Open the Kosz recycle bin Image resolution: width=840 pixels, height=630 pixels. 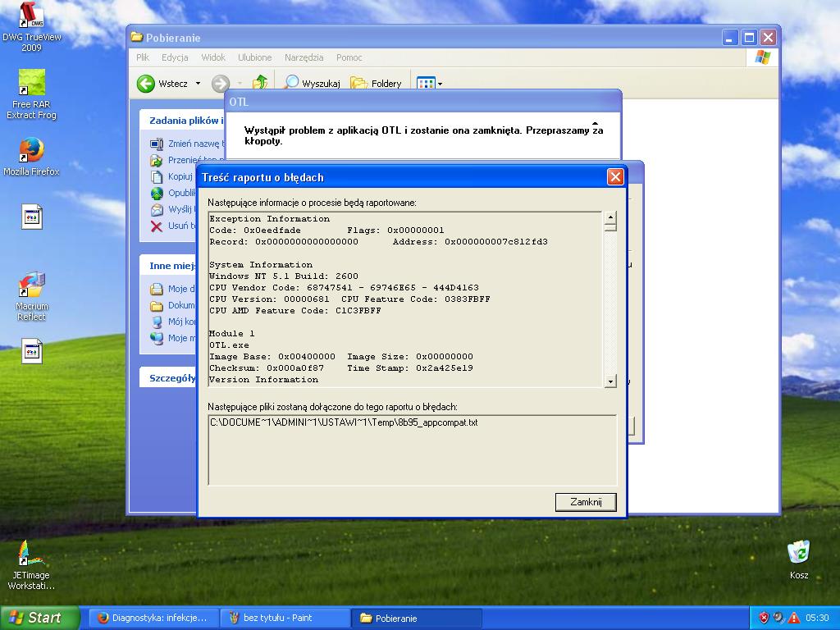(799, 559)
